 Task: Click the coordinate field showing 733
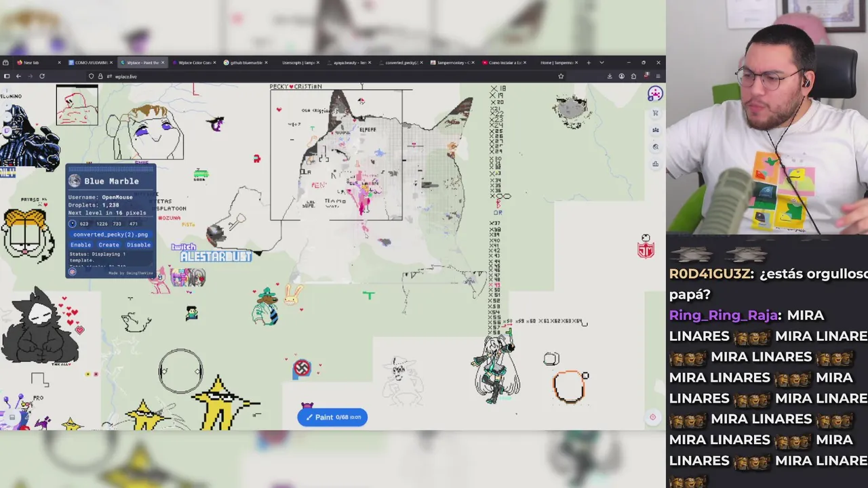pyautogui.click(x=117, y=224)
